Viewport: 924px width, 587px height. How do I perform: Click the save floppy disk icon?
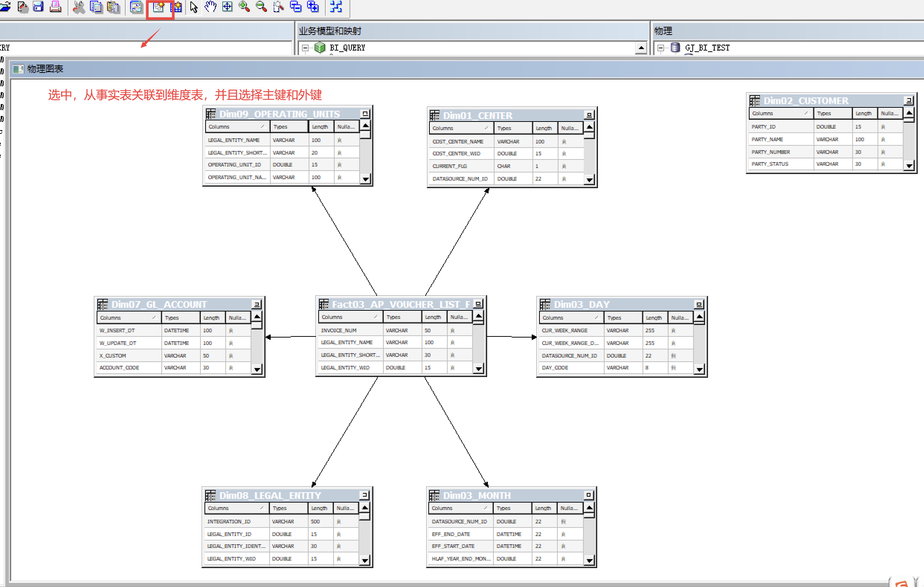click(38, 7)
